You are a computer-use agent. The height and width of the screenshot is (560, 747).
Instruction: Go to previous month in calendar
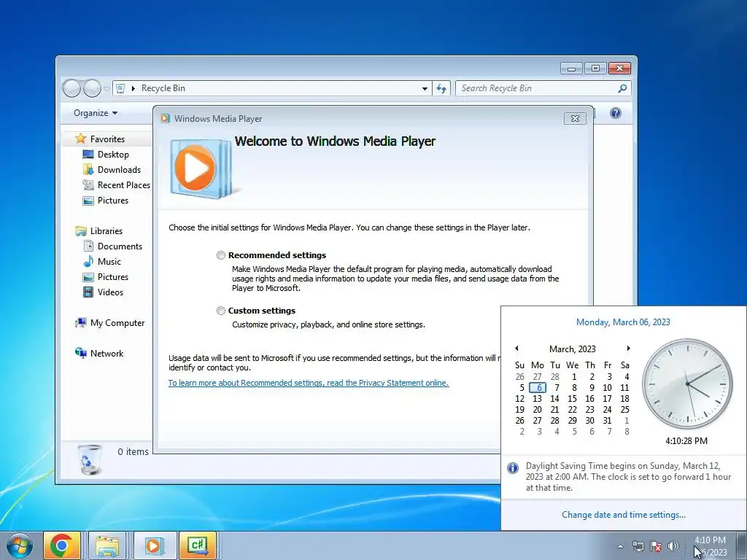point(516,349)
